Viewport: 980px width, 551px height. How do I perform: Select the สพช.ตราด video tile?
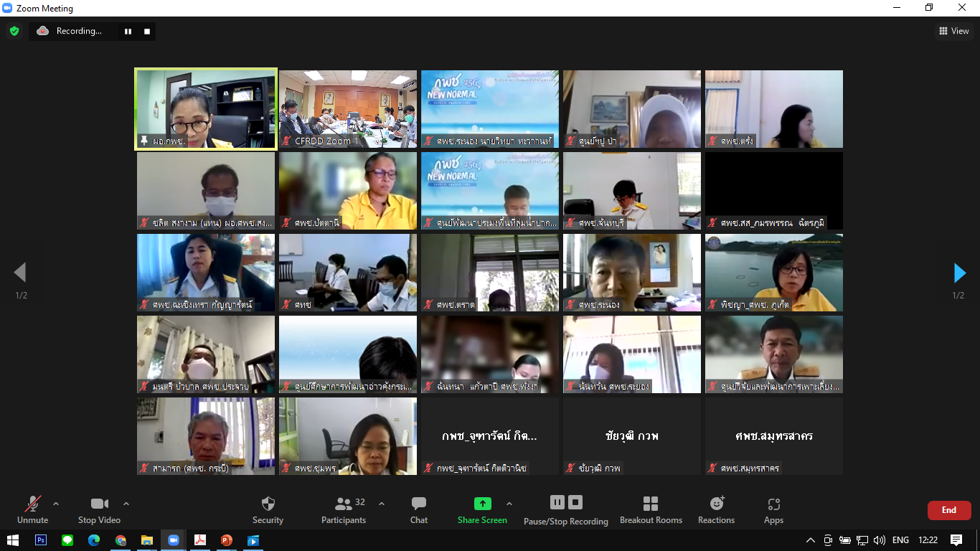pos(490,273)
